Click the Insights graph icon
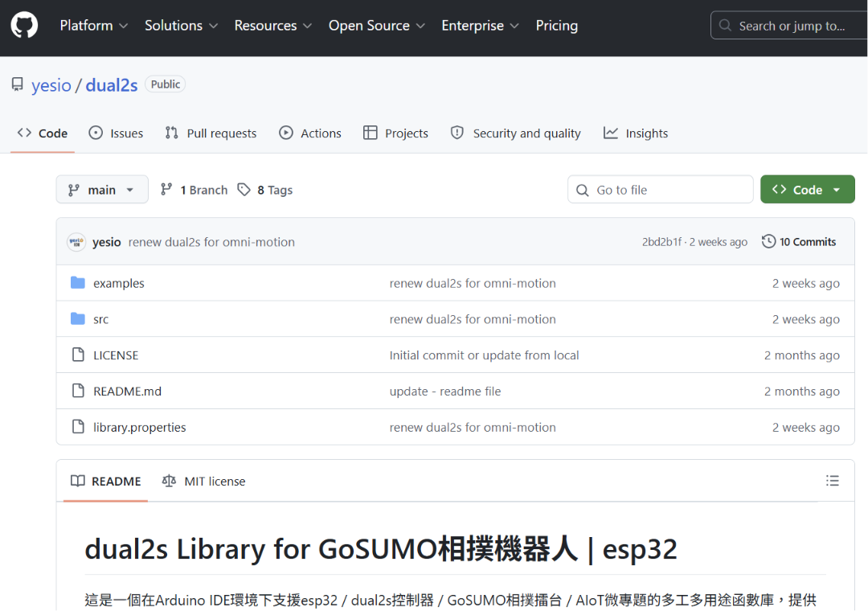 611,133
